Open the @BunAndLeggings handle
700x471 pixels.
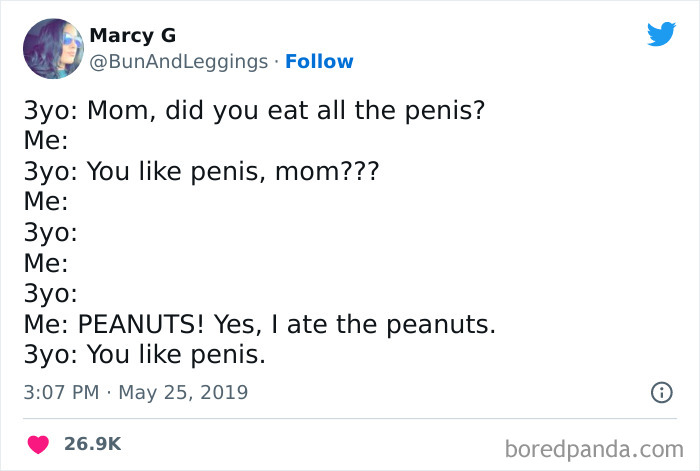[x=179, y=61]
